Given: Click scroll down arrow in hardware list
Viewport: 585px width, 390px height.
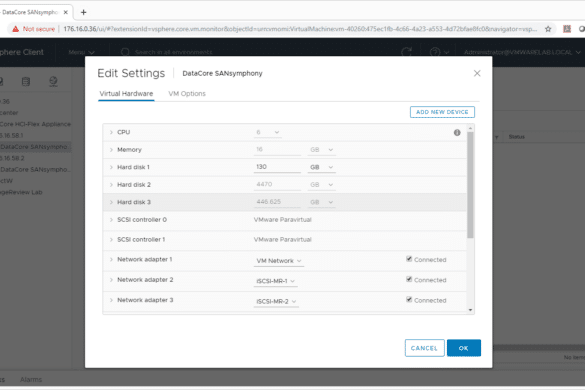Looking at the screenshot, I should (470, 310).
